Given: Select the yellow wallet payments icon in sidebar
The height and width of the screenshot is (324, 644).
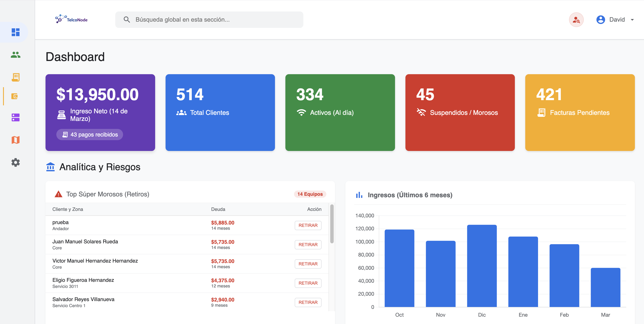Looking at the screenshot, I should 16,96.
